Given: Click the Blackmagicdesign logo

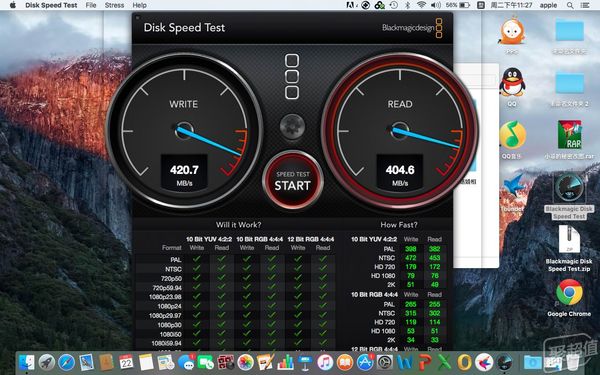Looking at the screenshot, I should [x=412, y=28].
